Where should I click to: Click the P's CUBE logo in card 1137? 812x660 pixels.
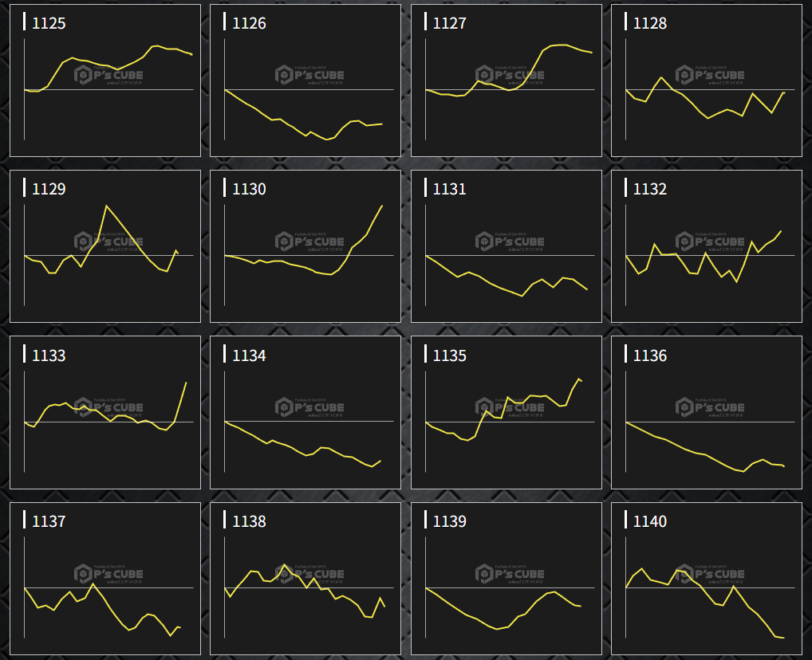108,573
